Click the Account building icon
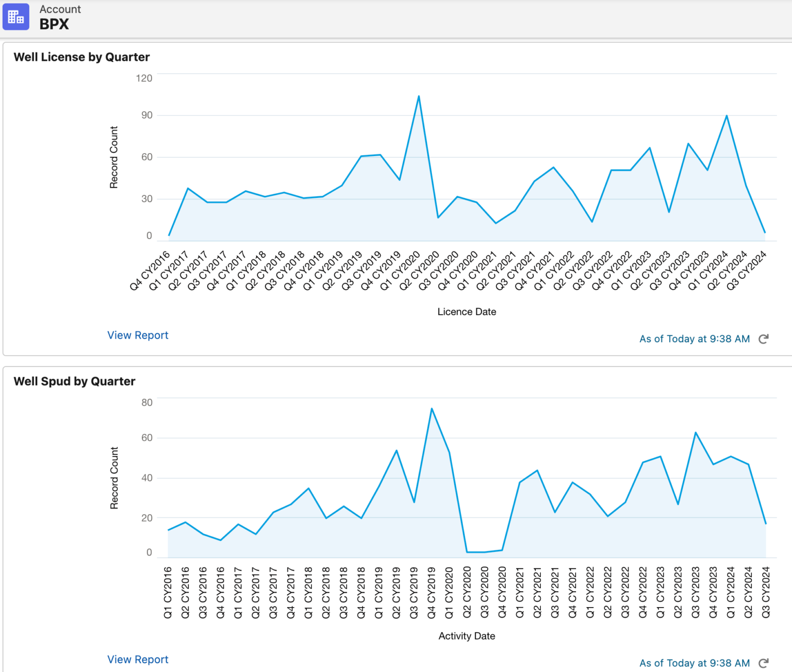Screen dimensions: 792x672 point(16,17)
